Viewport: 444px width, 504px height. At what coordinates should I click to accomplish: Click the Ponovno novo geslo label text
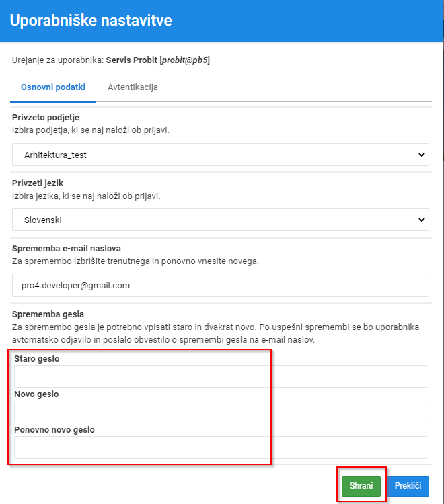coord(54,430)
